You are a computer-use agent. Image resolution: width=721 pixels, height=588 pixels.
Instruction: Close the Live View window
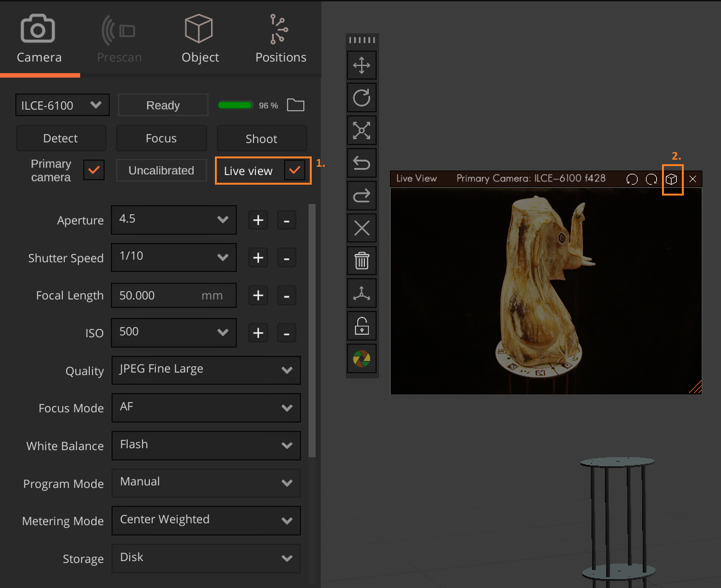[x=693, y=180]
